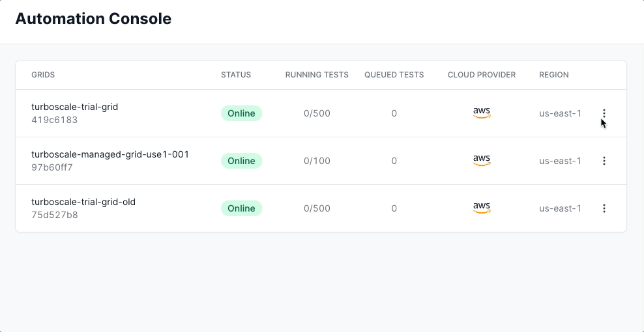Screen dimensions: 644x332
Task: Click the Status column header
Action: click(x=236, y=75)
